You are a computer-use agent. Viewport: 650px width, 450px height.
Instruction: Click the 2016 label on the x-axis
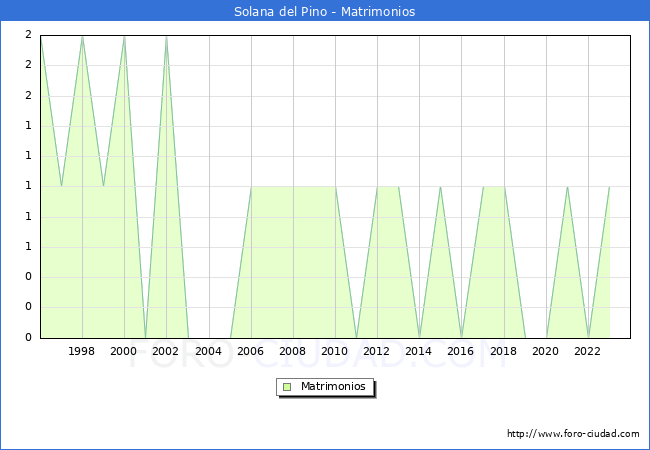tap(461, 352)
